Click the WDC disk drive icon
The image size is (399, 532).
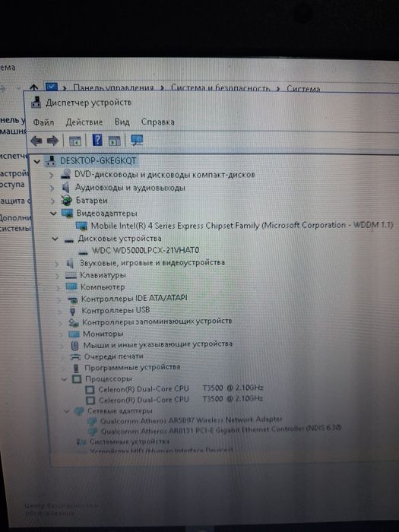tap(83, 252)
